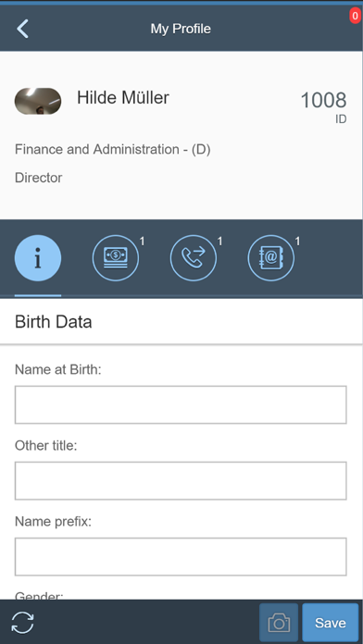This screenshot has width=363, height=644.
Task: Go back using the header arrow
Action: tap(22, 29)
